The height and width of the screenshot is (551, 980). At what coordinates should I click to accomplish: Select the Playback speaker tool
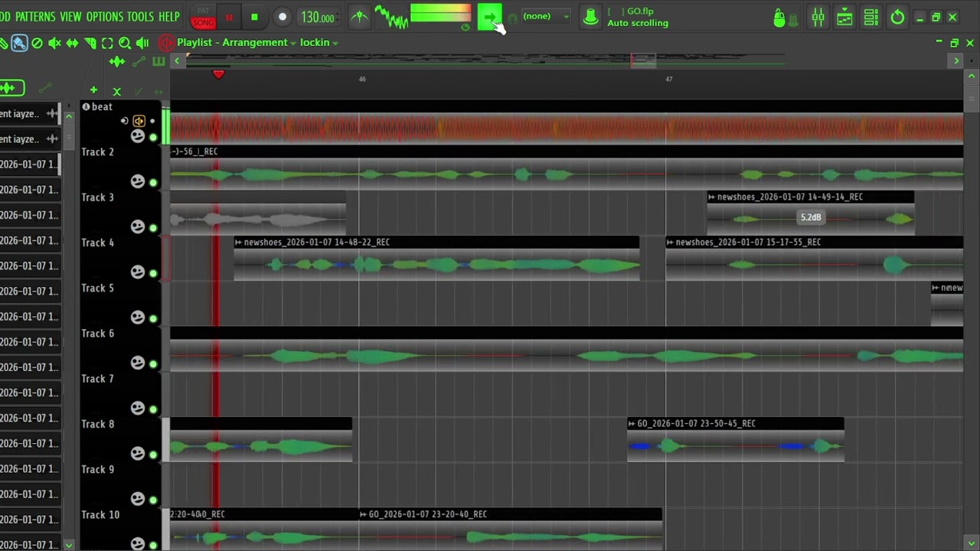coord(142,44)
